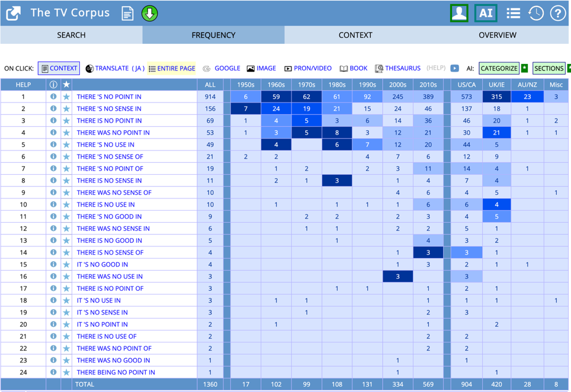Star the THERE IS NO POINT IN row
Viewport: 571px width, 392px height.
(66, 120)
